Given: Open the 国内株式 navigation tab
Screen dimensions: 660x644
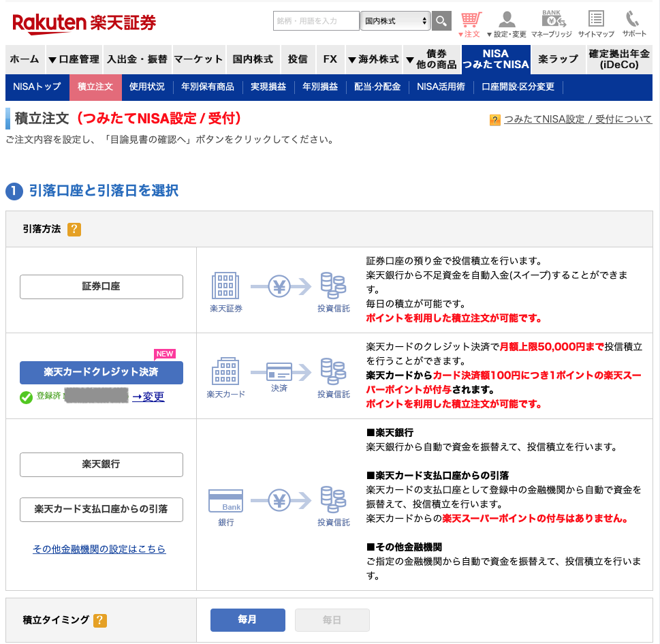Looking at the screenshot, I should click(253, 59).
